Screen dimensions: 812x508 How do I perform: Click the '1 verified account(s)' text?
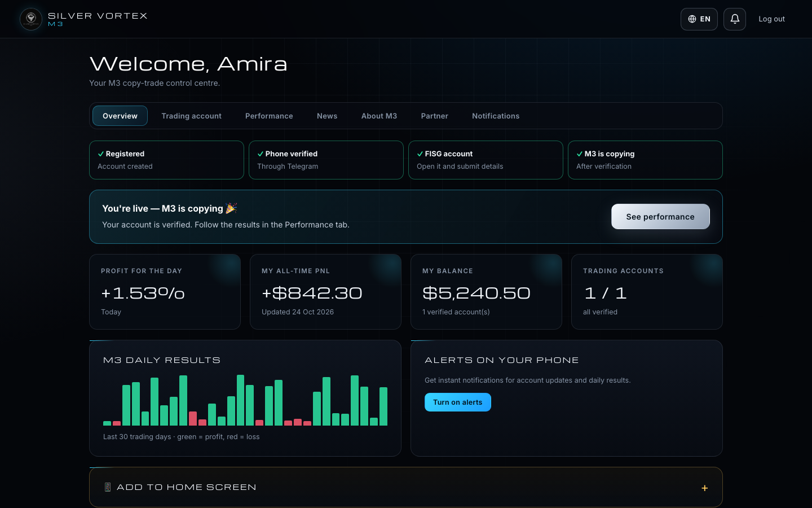pyautogui.click(x=456, y=312)
